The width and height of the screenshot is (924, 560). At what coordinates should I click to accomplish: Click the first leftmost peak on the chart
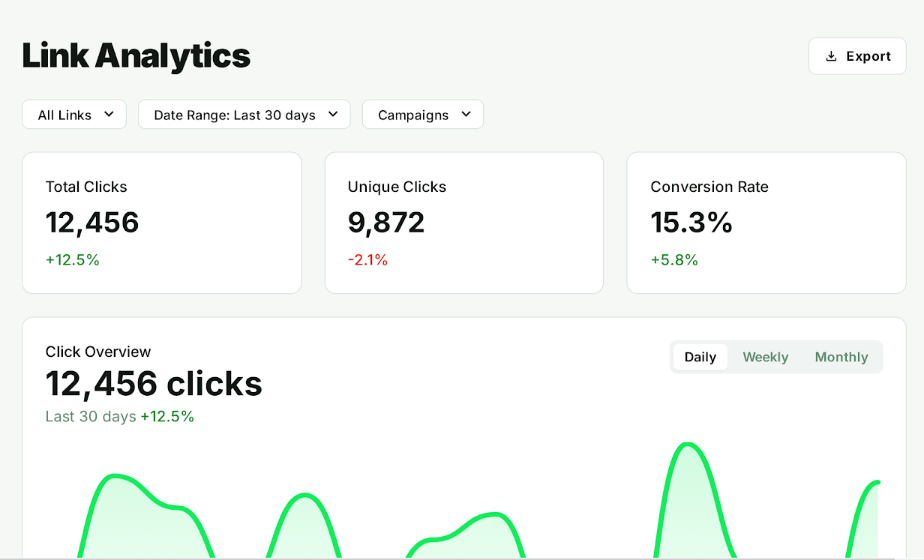coord(115,476)
